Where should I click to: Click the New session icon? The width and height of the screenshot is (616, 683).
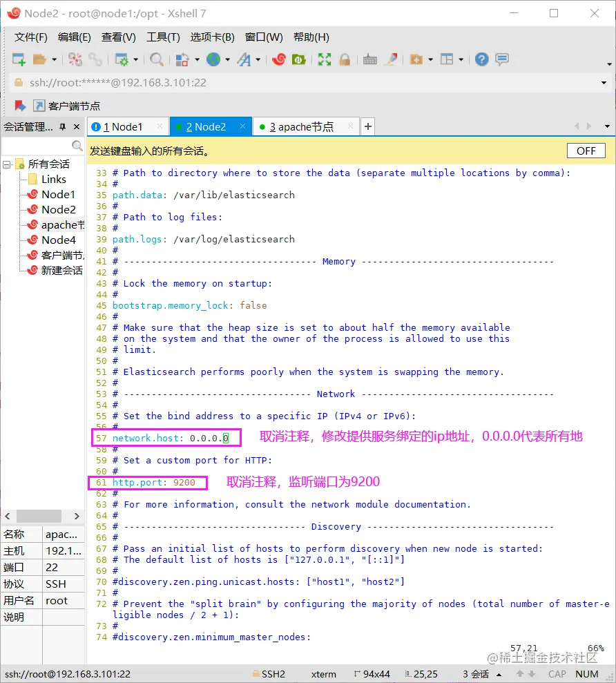point(19,59)
